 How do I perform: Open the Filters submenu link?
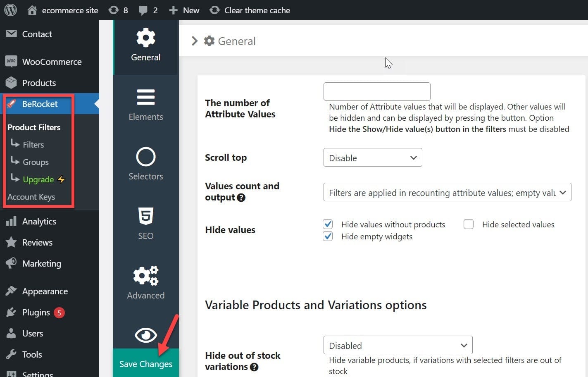coord(33,145)
